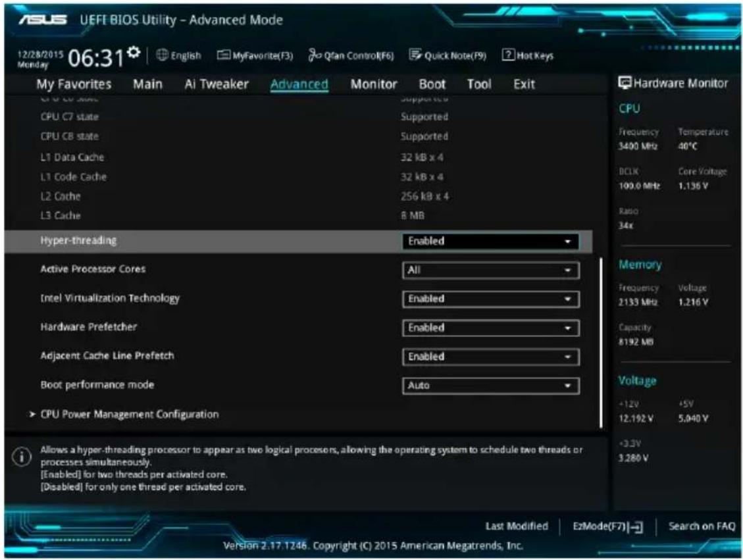Image resolution: width=743 pixels, height=560 pixels.
Task: Click the Qfan Control fan icon
Action: tap(315, 55)
